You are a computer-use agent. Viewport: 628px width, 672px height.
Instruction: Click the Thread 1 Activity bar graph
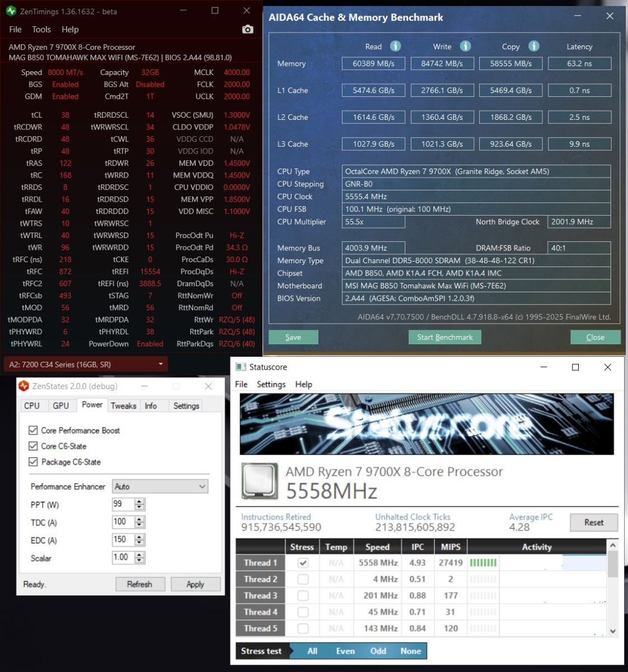[x=483, y=563]
